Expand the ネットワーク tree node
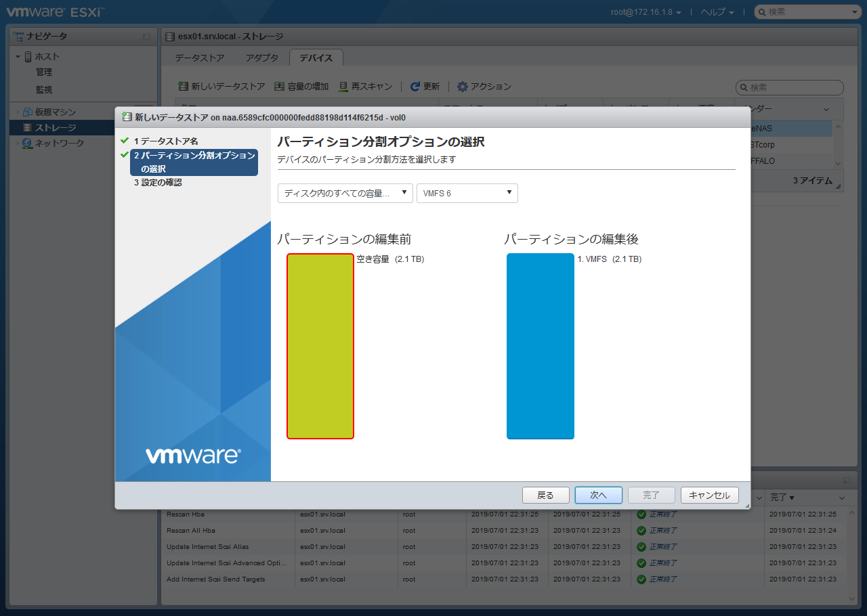Viewport: 867px width, 616px height. click(18, 144)
